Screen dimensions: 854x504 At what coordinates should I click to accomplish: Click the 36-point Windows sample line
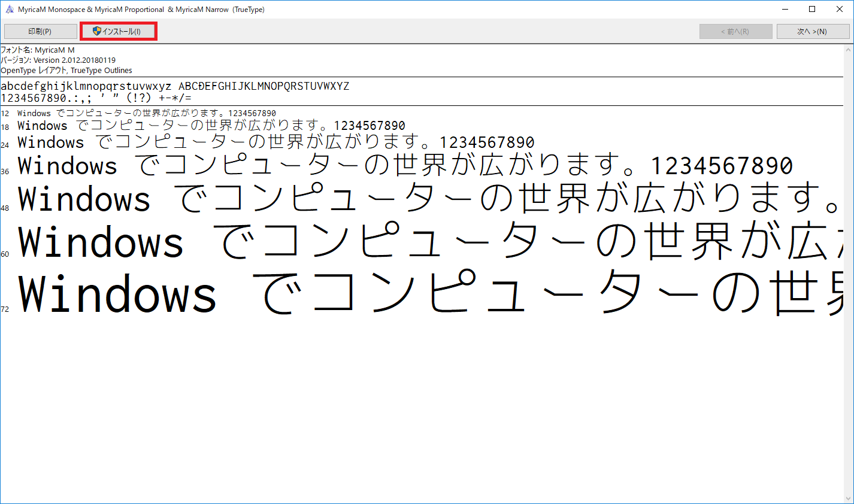click(x=405, y=166)
